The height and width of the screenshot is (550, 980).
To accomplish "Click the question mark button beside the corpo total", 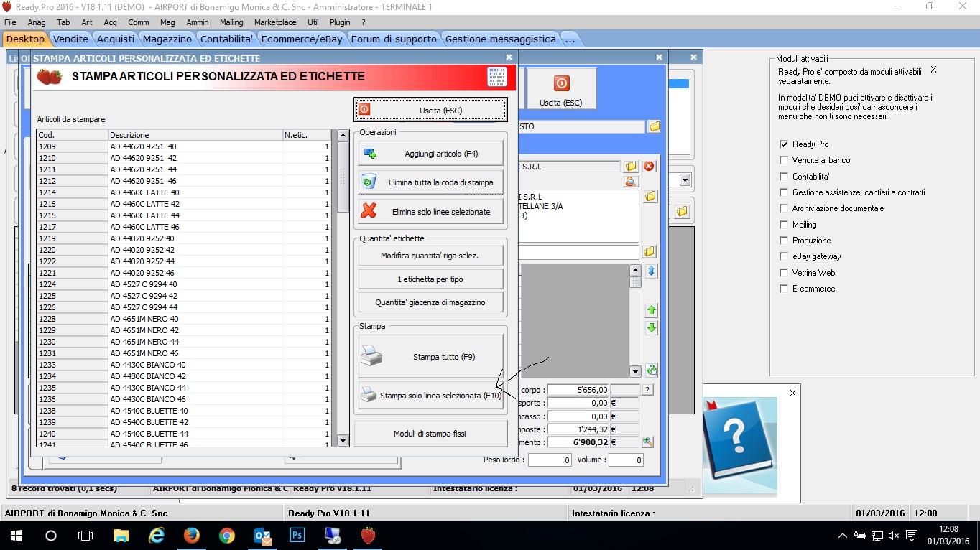I will [647, 390].
